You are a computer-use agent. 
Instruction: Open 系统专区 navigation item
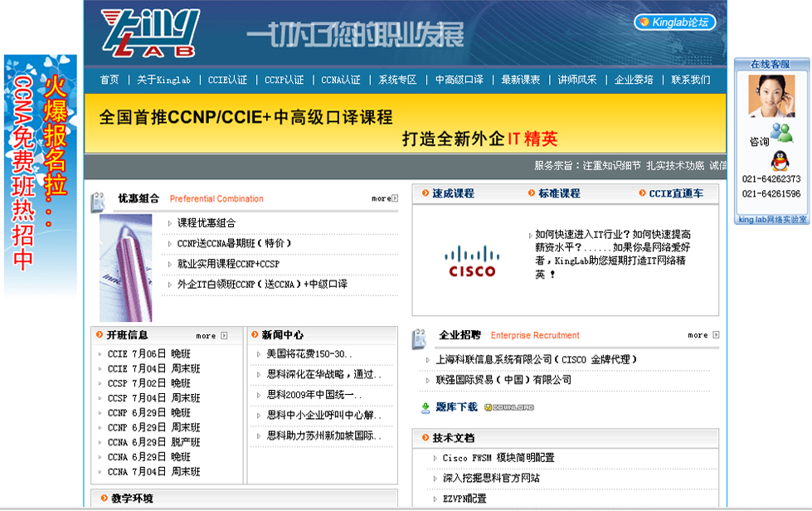click(x=397, y=80)
